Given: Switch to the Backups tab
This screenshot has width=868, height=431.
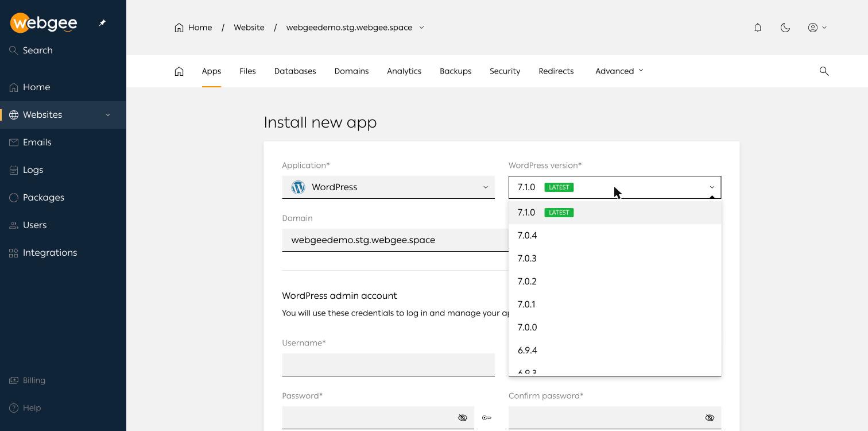Looking at the screenshot, I should coord(456,71).
